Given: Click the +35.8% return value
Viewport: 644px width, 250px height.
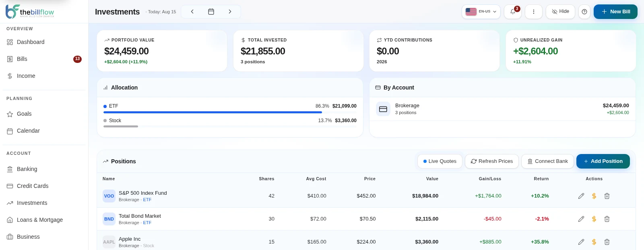Looking at the screenshot, I should coord(540,242).
